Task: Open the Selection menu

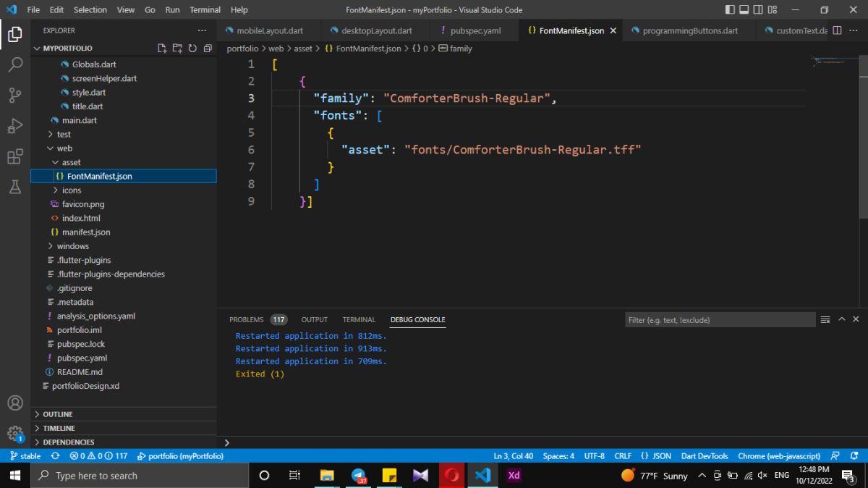Action: point(90,10)
